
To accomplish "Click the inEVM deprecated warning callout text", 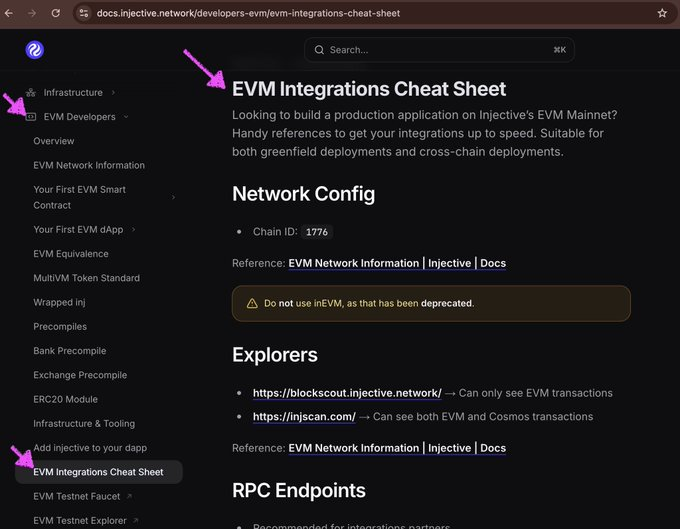I will click(369, 304).
